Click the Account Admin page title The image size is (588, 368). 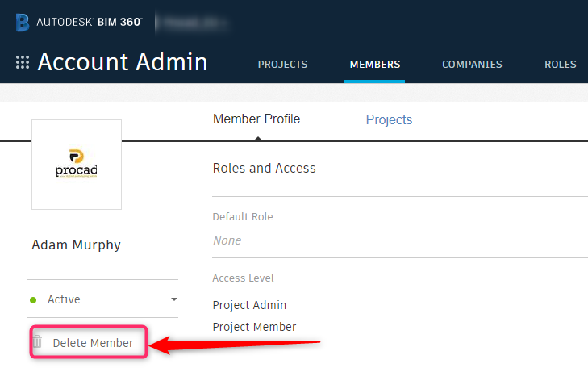pos(123,62)
